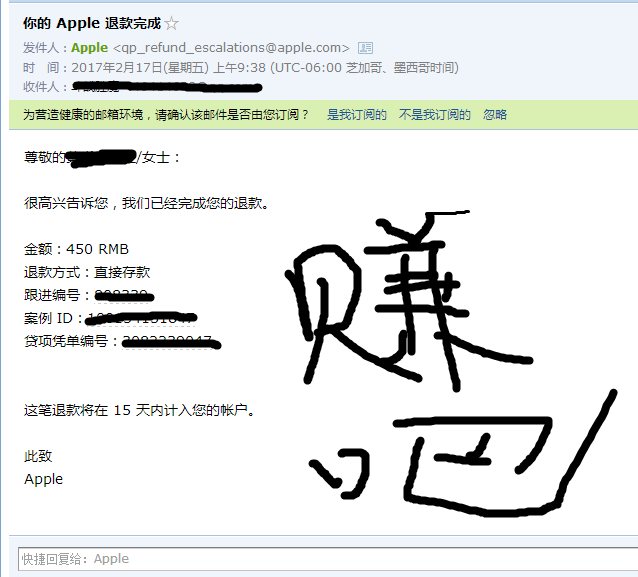Viewport: 638px width, 577px height.
Task: Click the label '跟进编号'
Action: (52, 295)
